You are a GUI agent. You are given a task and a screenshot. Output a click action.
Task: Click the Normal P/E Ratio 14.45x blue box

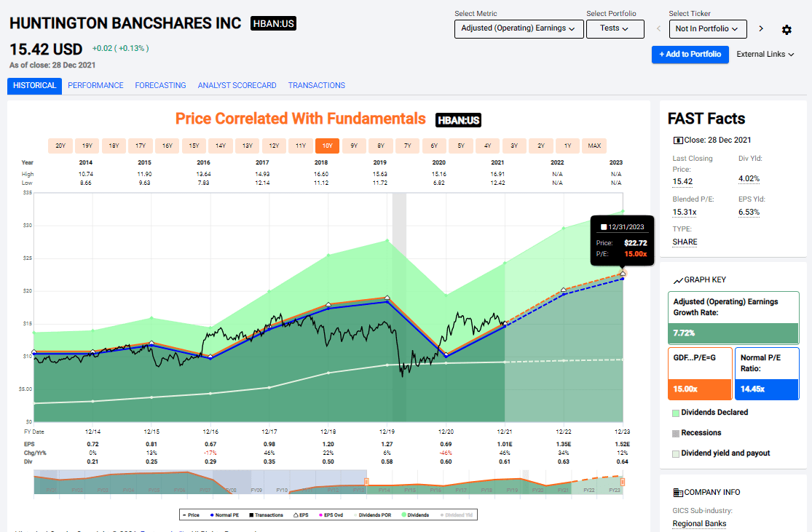click(766, 373)
